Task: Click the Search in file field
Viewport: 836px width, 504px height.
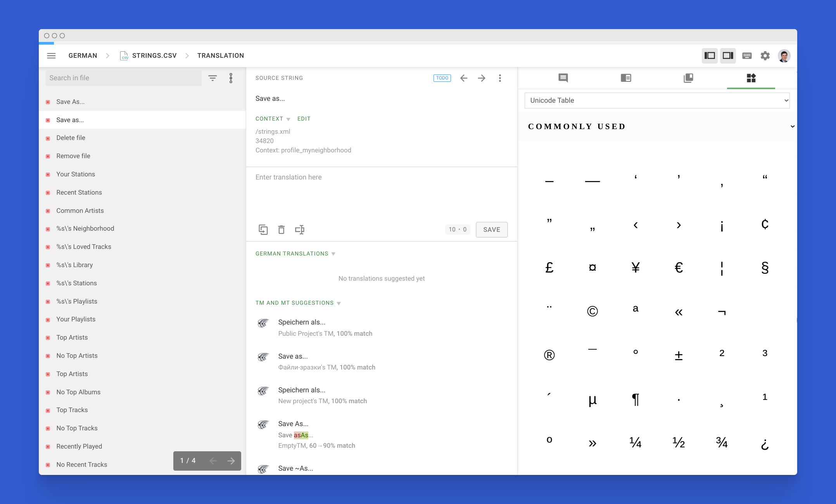Action: (123, 78)
